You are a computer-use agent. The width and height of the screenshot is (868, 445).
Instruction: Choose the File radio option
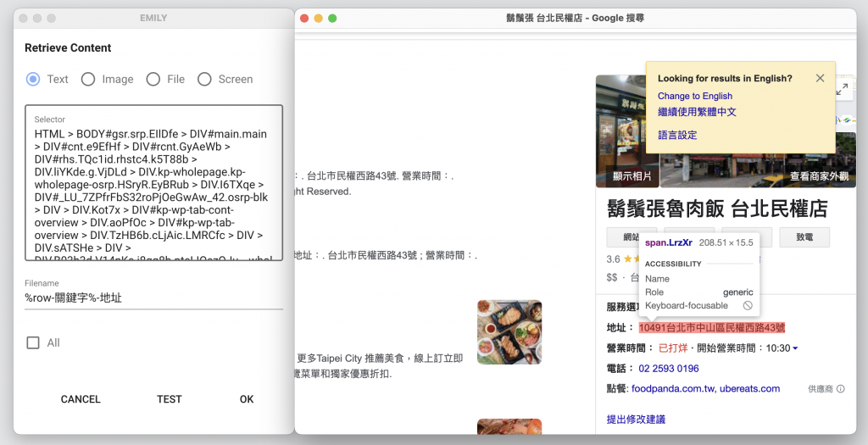pos(153,79)
